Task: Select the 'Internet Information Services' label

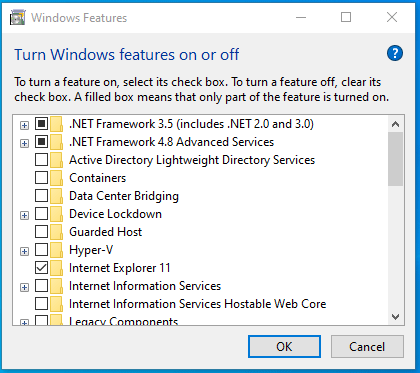Action: (x=145, y=286)
